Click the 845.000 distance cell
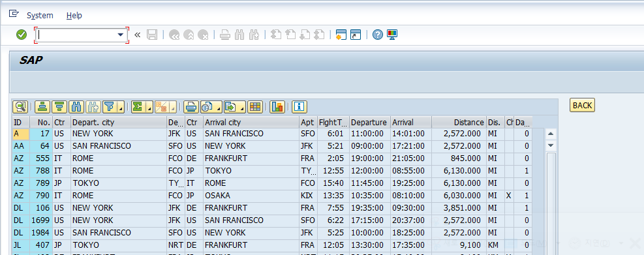The image size is (644, 255). click(x=459, y=158)
